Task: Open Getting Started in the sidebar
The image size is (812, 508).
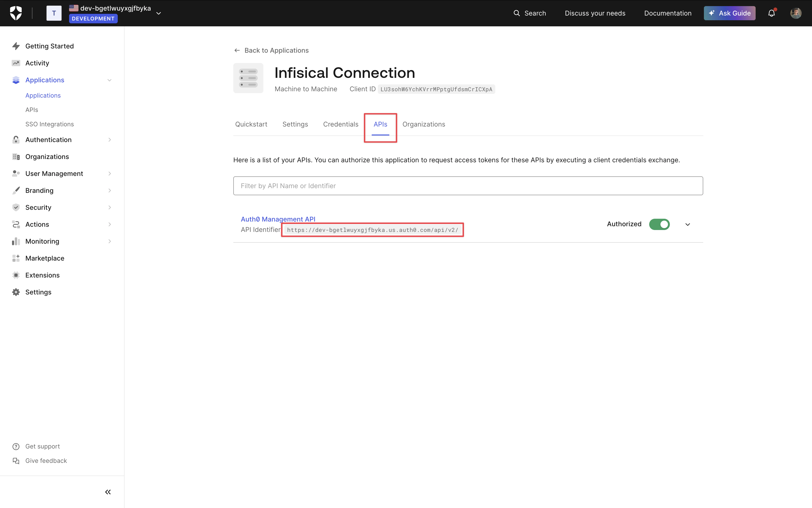Action: pyautogui.click(x=50, y=46)
